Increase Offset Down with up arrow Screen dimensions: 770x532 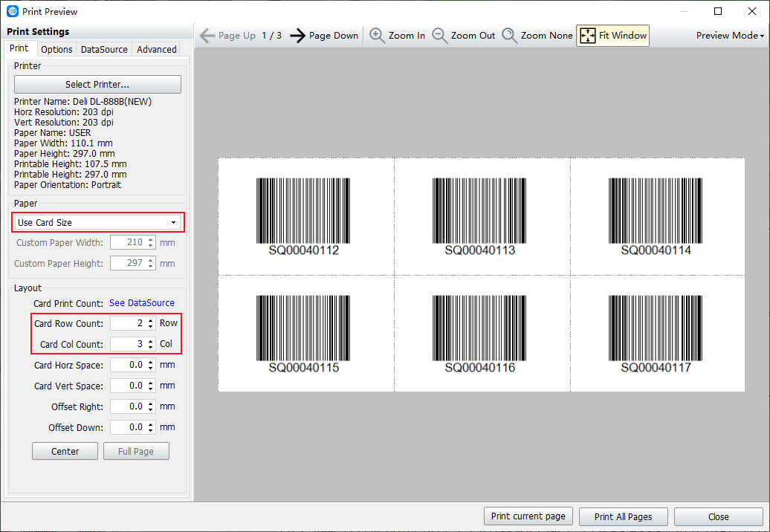tap(151, 424)
